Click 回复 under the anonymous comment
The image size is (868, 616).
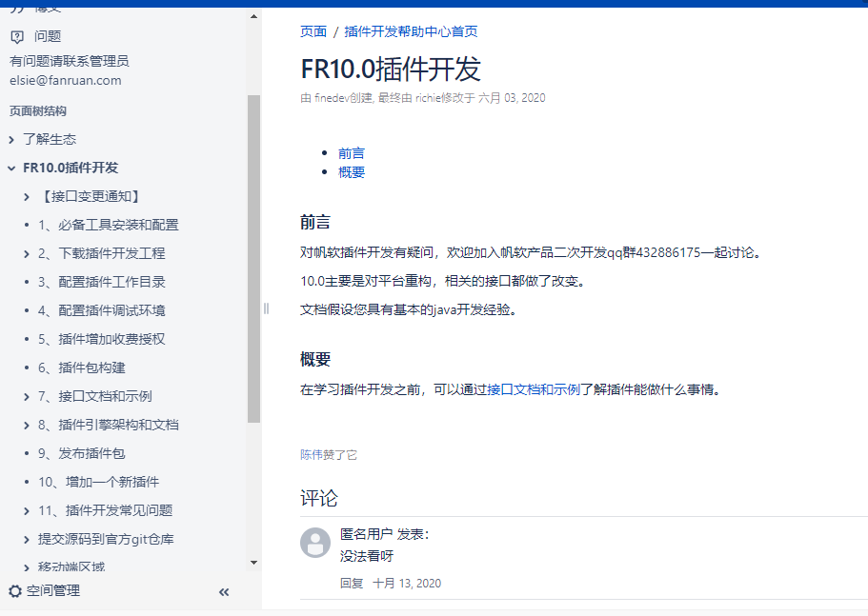point(352,584)
